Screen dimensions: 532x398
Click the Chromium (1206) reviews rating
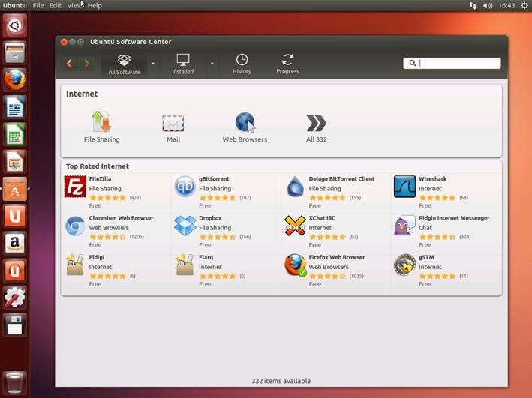[116, 237]
